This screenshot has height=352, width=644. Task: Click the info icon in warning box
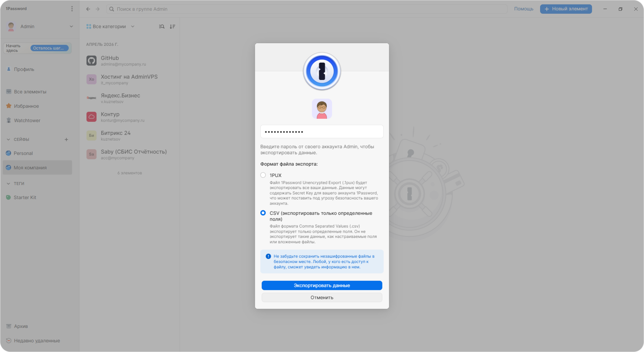pyautogui.click(x=268, y=256)
